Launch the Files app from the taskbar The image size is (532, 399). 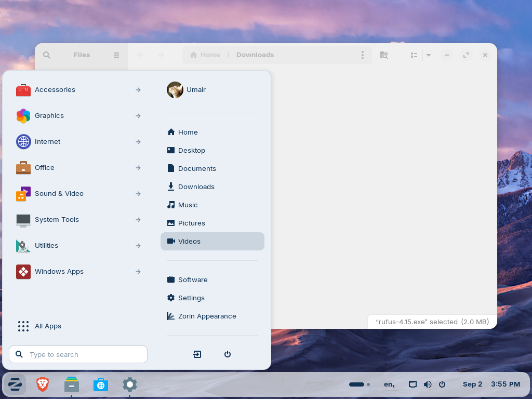pyautogui.click(x=72, y=384)
